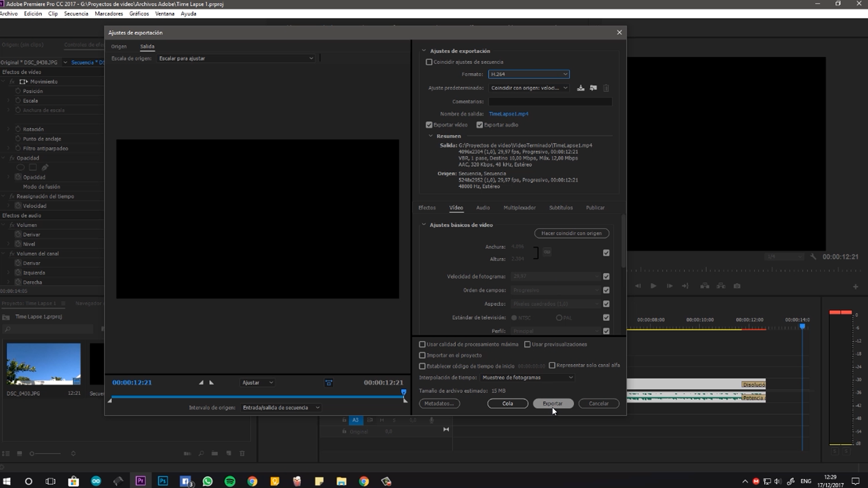This screenshot has width=868, height=488.
Task: Click the Metadatos button
Action: point(439,403)
